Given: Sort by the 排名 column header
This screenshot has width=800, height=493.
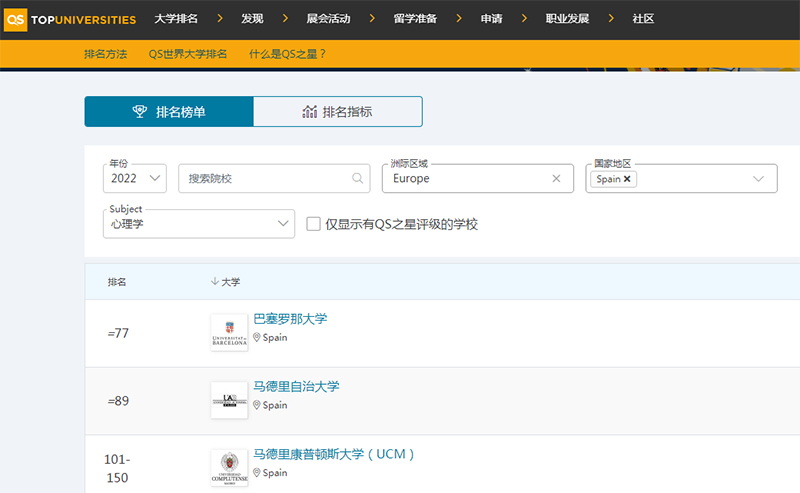Looking at the screenshot, I should point(117,282).
